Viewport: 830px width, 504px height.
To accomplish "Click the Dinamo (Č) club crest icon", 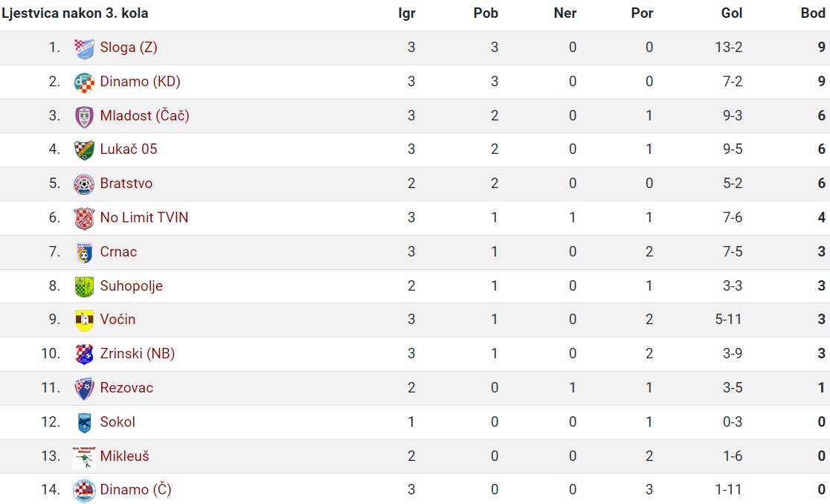I will pos(84,491).
